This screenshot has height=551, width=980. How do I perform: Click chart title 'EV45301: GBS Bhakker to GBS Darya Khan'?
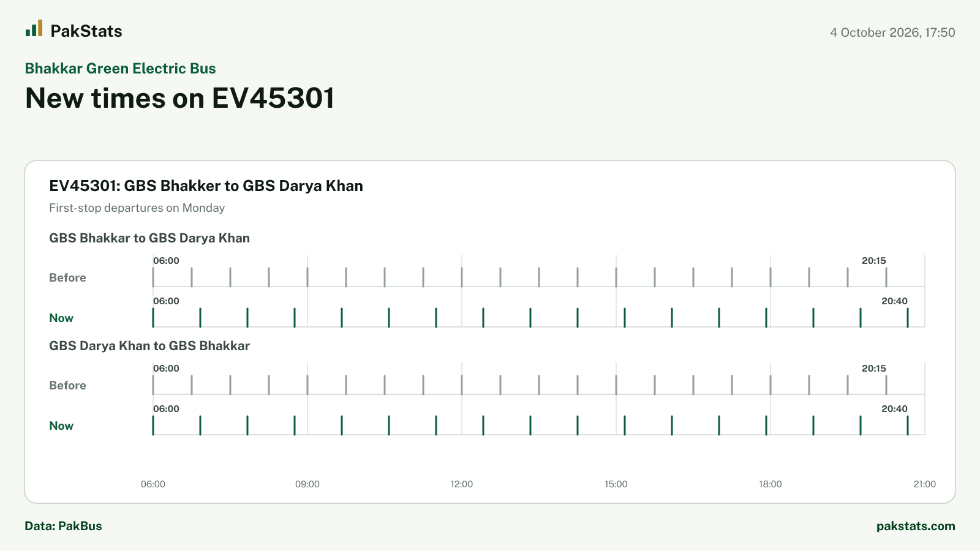click(206, 186)
